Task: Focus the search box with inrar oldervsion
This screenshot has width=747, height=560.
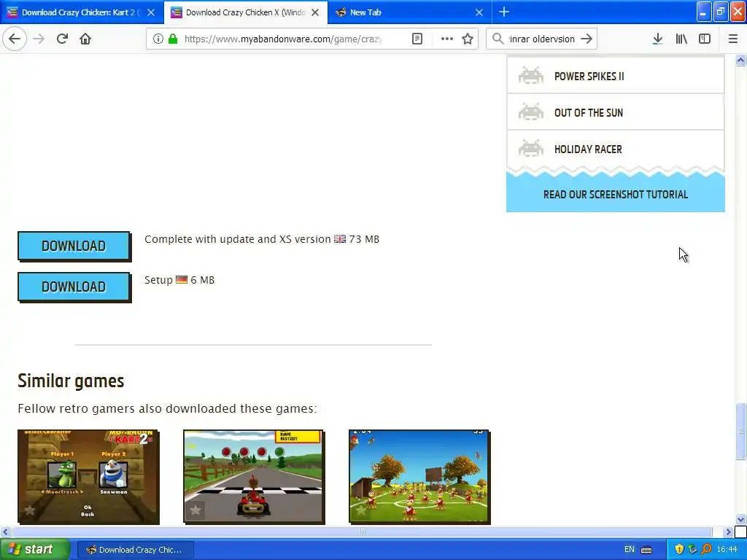Action: pyautogui.click(x=542, y=39)
